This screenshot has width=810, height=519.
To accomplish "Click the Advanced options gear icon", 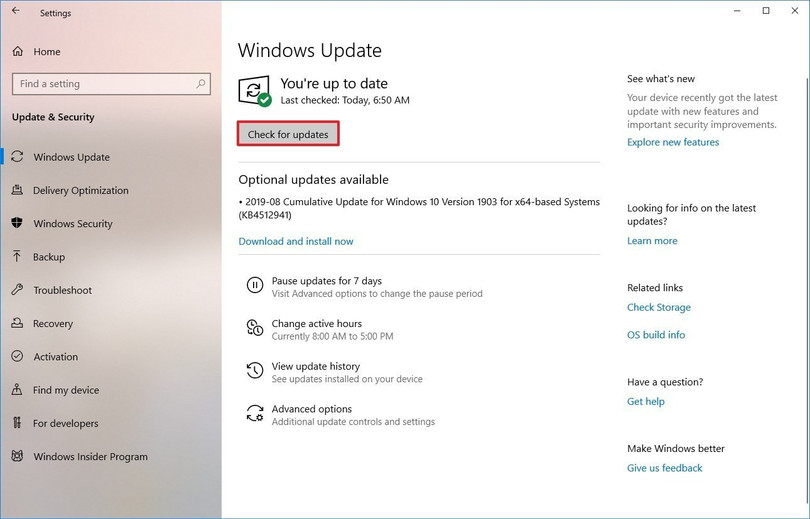I will coord(255,414).
